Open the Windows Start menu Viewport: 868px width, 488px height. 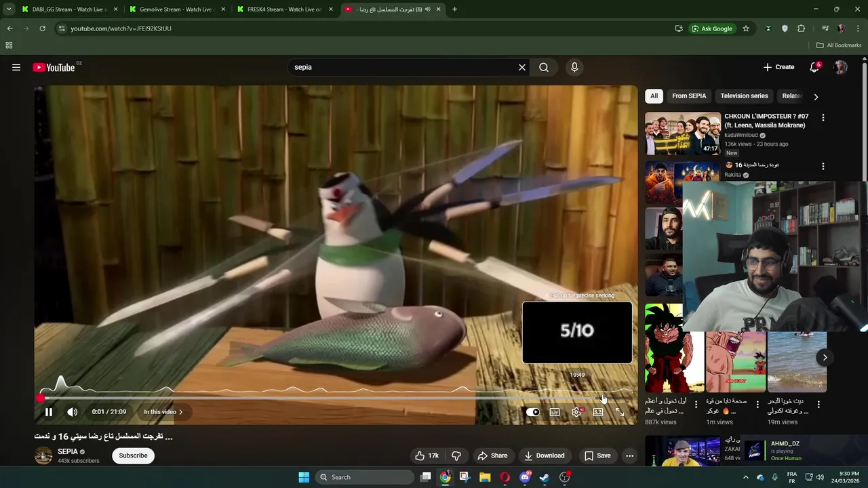tap(304, 477)
